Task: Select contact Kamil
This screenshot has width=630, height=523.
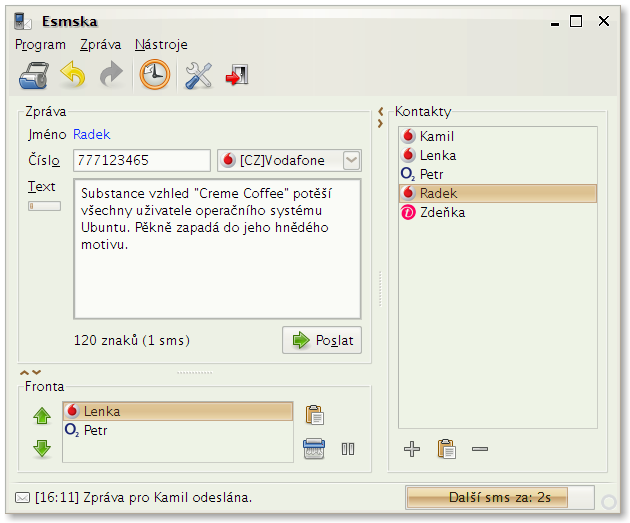Action: (x=497, y=136)
